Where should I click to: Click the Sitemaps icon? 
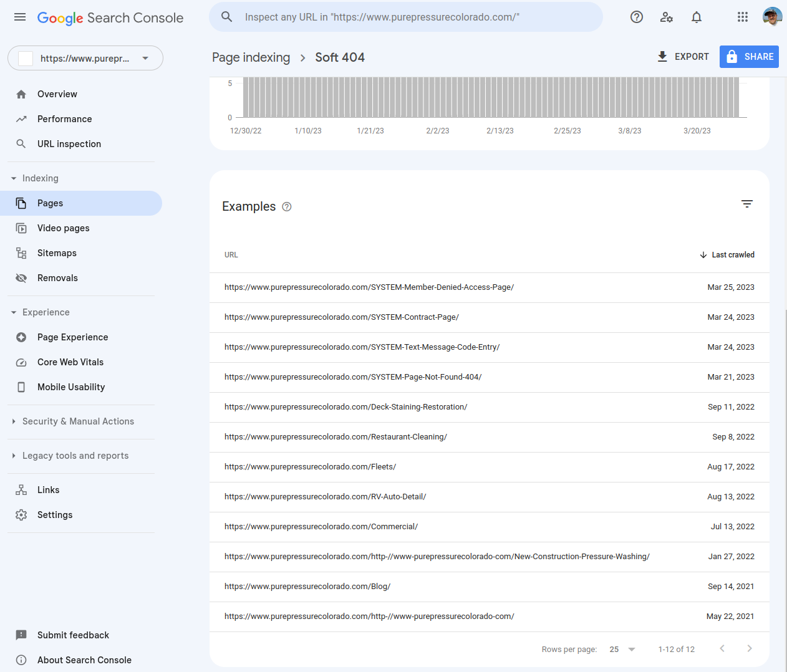click(x=21, y=253)
